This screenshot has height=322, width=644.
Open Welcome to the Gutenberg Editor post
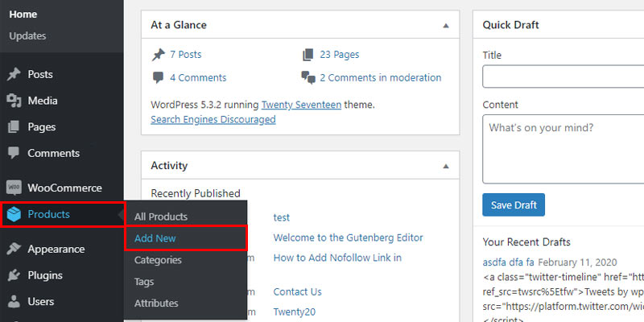tap(349, 237)
